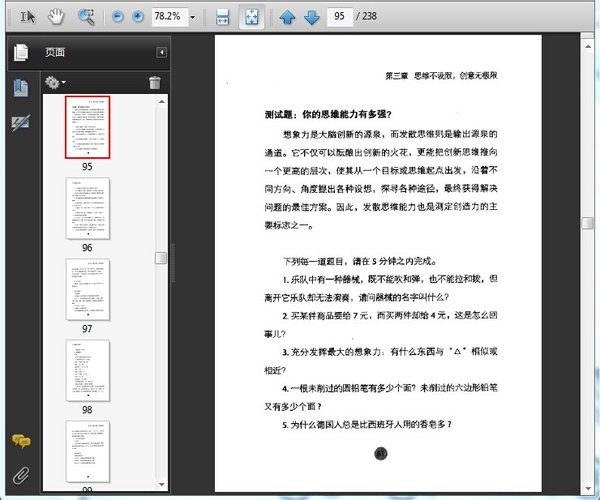Image resolution: width=600 pixels, height=500 pixels.
Task: Delete selected page with trash icon
Action: click(154, 83)
